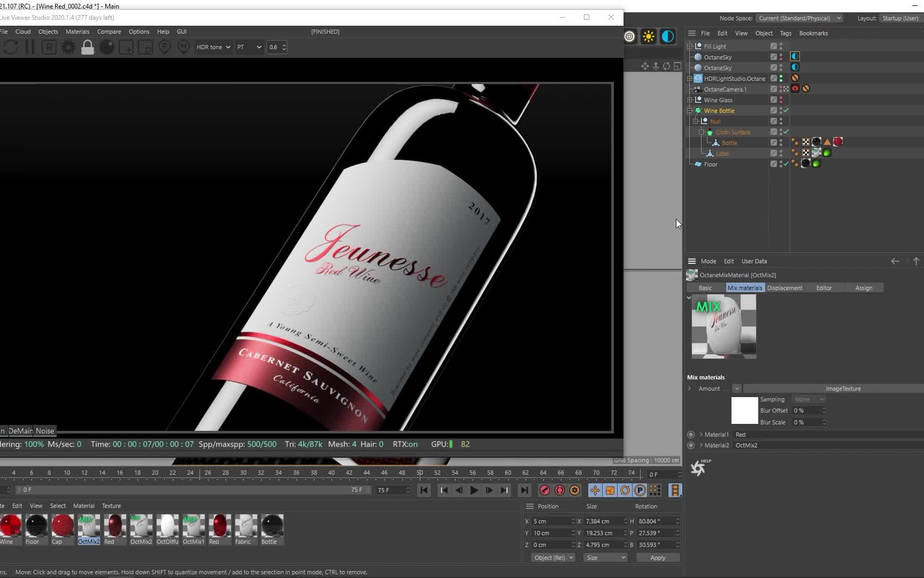This screenshot has width=924, height=578.
Task: Click the environment tag on first OctaneSky
Action: (x=795, y=56)
